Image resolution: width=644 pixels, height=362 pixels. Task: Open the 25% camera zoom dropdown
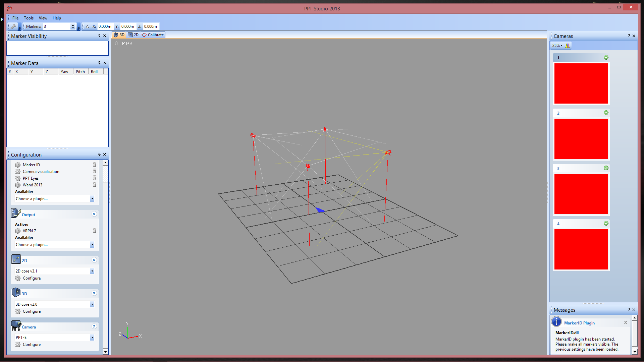557,46
